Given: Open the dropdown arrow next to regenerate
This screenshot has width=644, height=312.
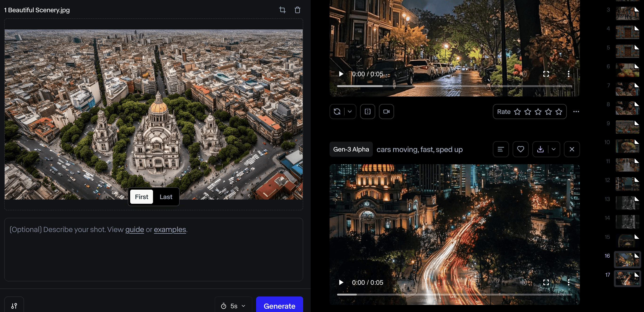Looking at the screenshot, I should (x=350, y=112).
